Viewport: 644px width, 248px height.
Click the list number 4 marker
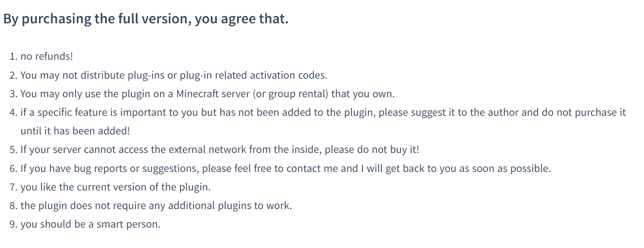13,113
